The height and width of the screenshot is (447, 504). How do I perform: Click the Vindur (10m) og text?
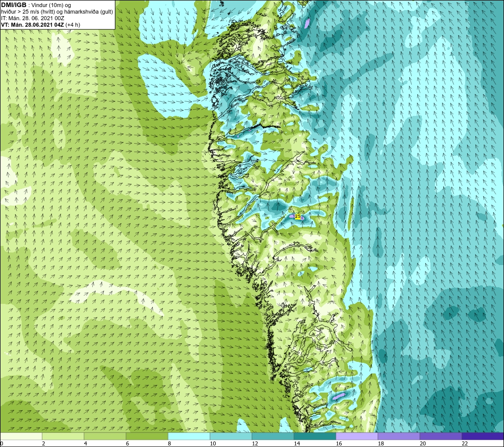[x=51, y=6]
